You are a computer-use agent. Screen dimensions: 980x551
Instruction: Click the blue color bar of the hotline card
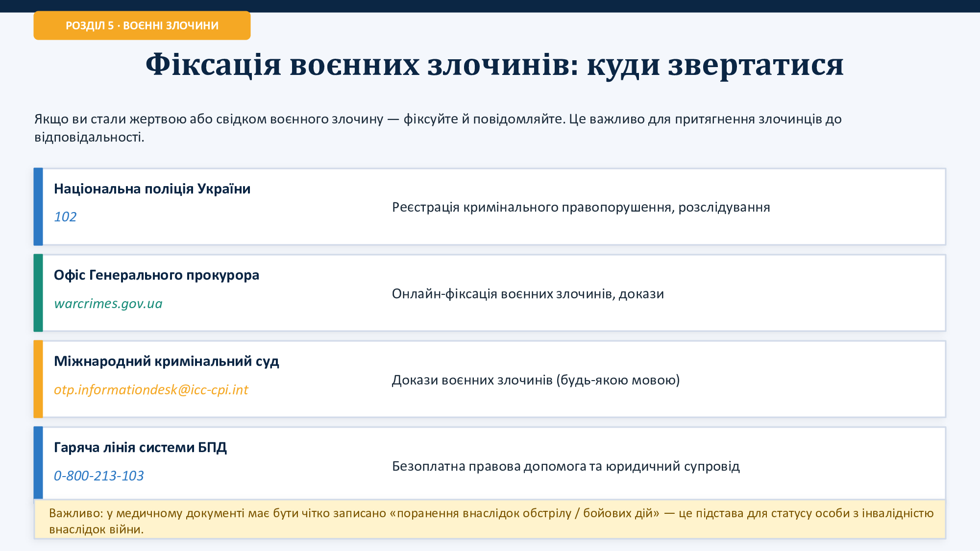tap(38, 462)
